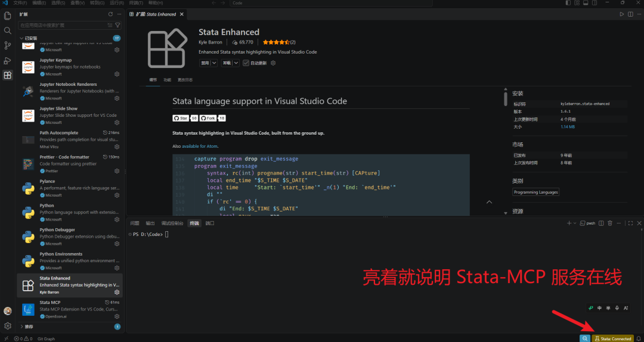
Task: Open the Manage gear in activity bar
Action: [x=7, y=326]
